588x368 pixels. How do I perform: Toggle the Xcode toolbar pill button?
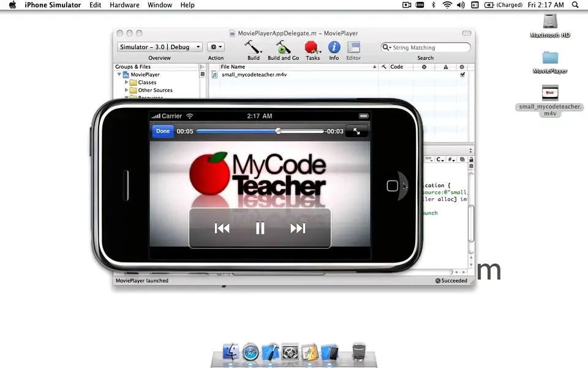(x=467, y=33)
